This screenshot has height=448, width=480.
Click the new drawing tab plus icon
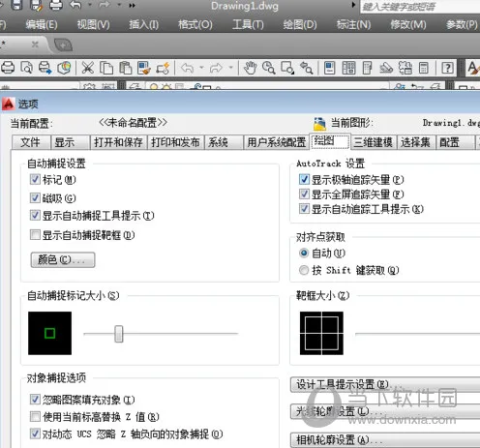[x=63, y=45]
